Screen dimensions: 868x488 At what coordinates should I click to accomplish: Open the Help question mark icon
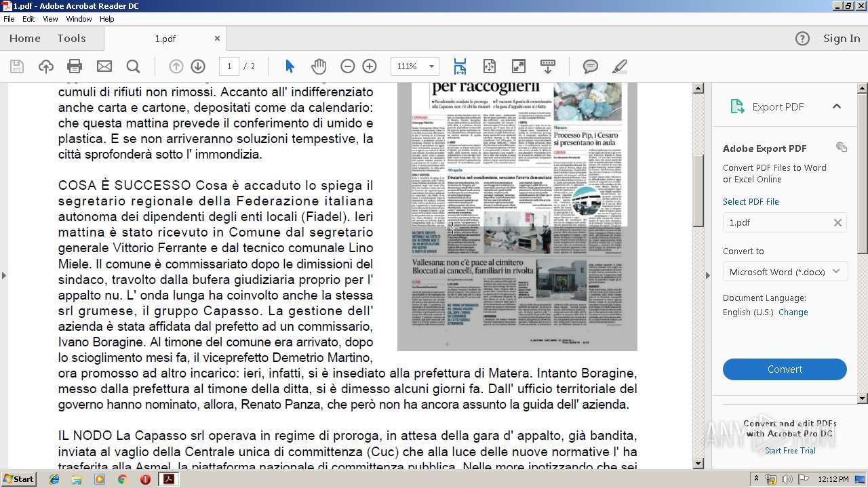tap(802, 39)
